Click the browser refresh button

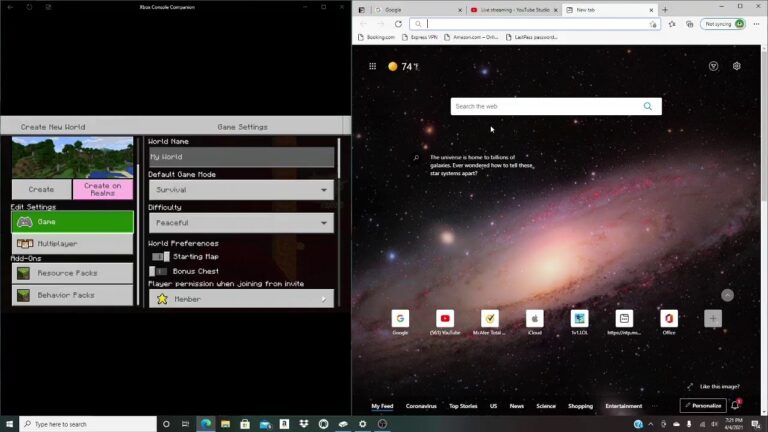[x=398, y=24]
